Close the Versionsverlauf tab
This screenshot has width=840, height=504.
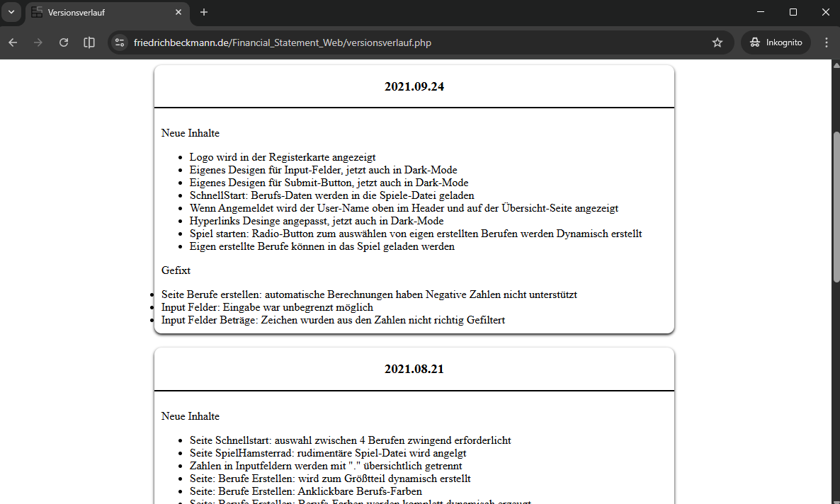point(178,12)
